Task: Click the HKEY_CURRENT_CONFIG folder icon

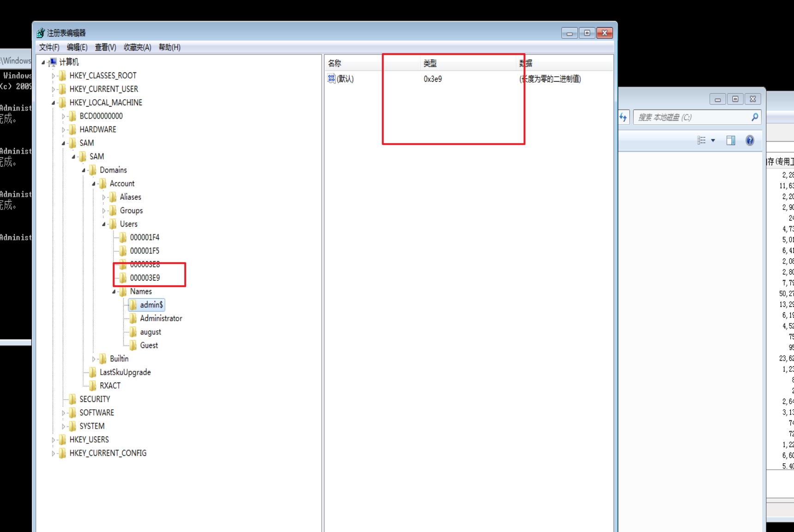Action: [x=62, y=453]
